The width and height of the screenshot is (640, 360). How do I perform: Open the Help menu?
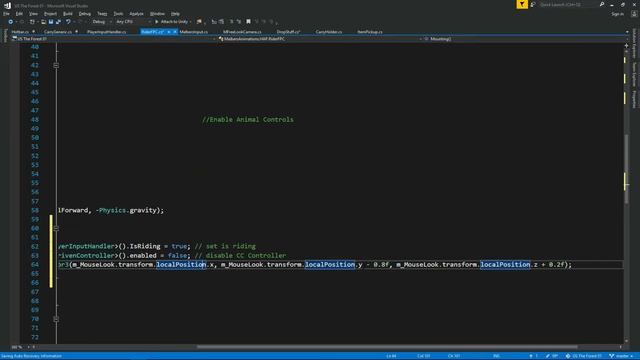pyautogui.click(x=175, y=14)
